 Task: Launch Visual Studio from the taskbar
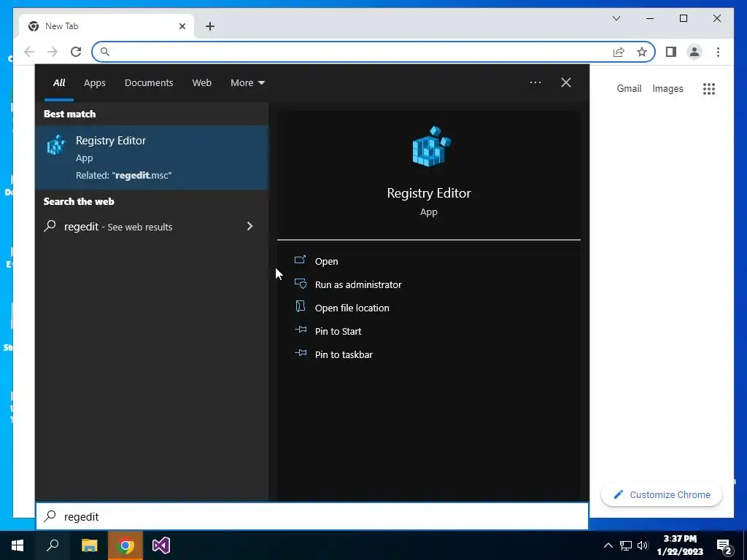click(x=161, y=545)
